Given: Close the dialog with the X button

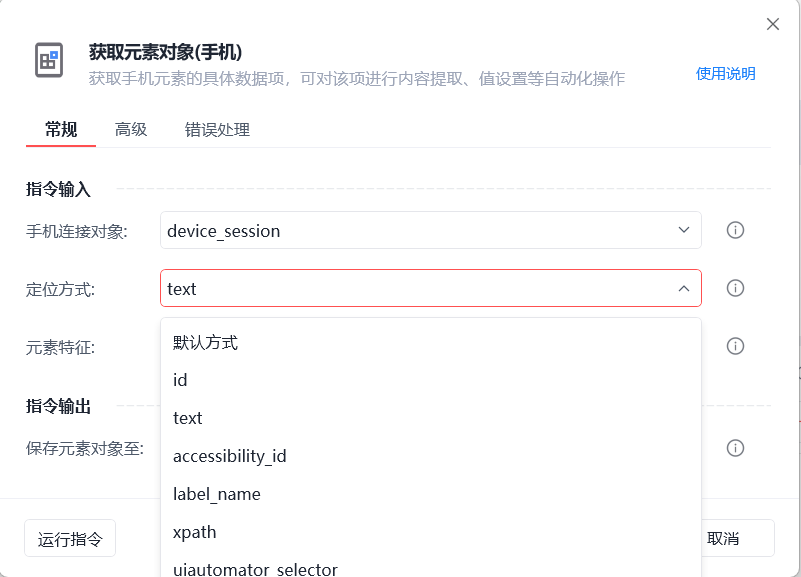Looking at the screenshot, I should (x=772, y=24).
